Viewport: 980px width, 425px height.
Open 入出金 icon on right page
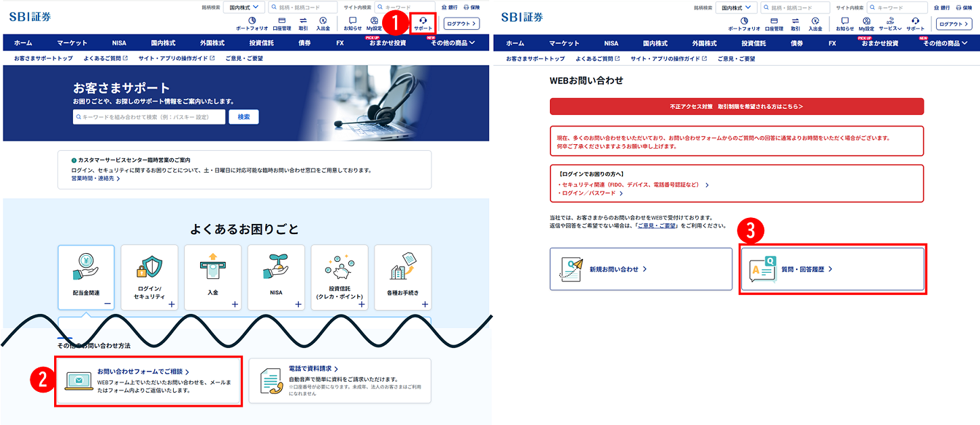[x=815, y=24]
